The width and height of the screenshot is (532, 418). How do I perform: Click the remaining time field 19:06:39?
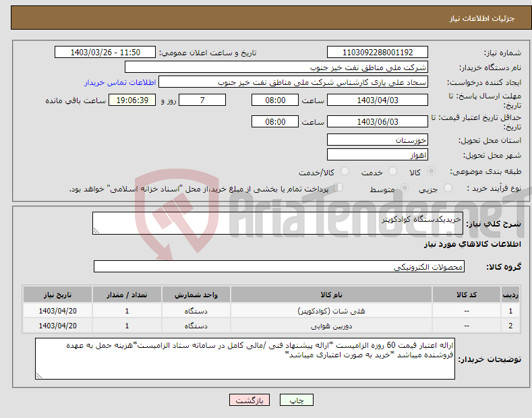click(x=132, y=100)
